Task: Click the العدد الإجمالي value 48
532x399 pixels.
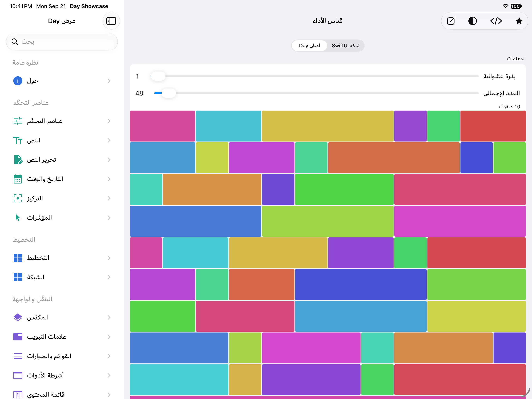Action: click(139, 93)
